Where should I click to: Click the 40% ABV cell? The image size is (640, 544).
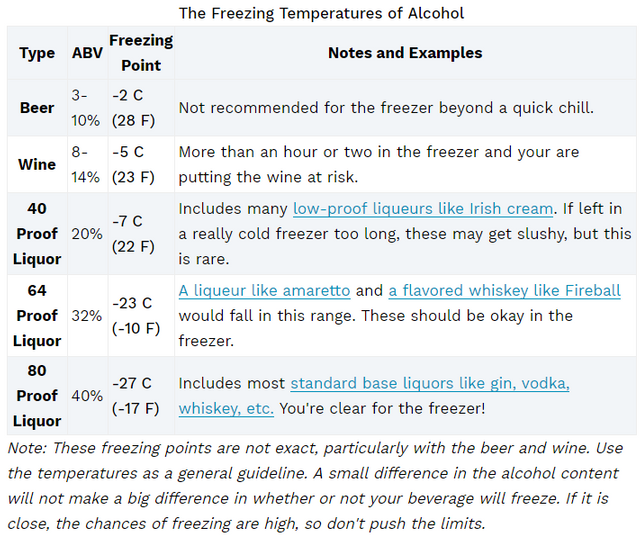pos(88,396)
